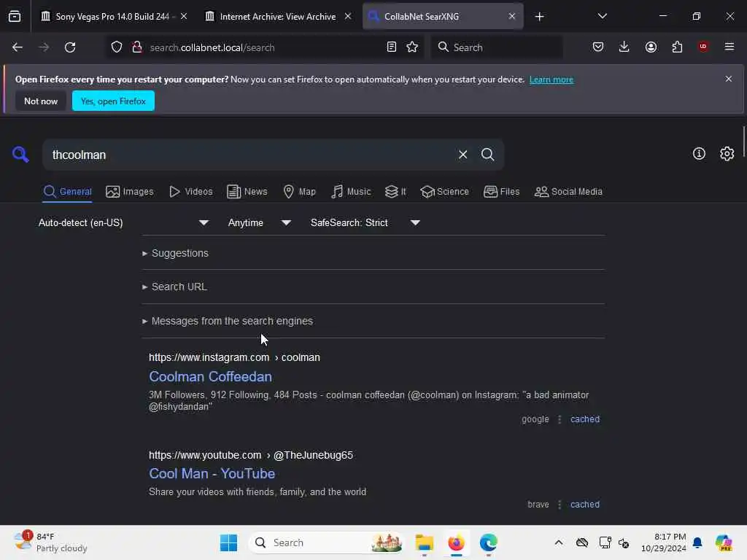Open the weather widget
Screen dimensions: 747x560
point(50,542)
